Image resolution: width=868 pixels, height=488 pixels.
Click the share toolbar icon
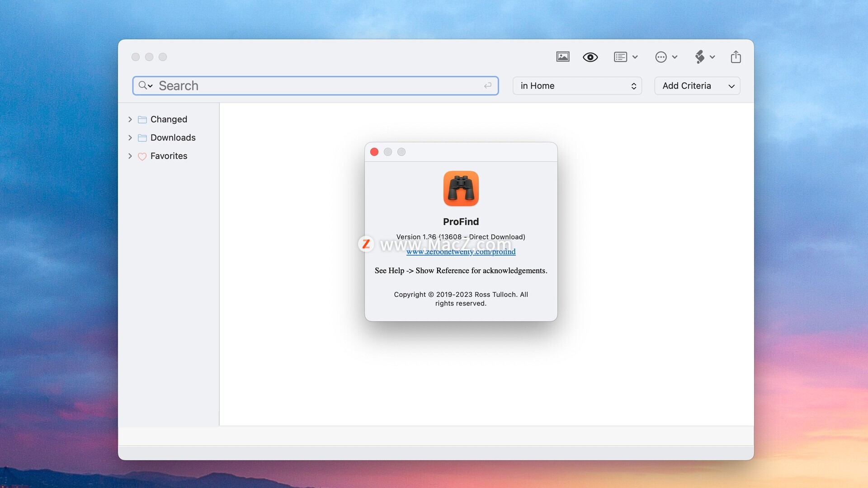click(x=736, y=57)
